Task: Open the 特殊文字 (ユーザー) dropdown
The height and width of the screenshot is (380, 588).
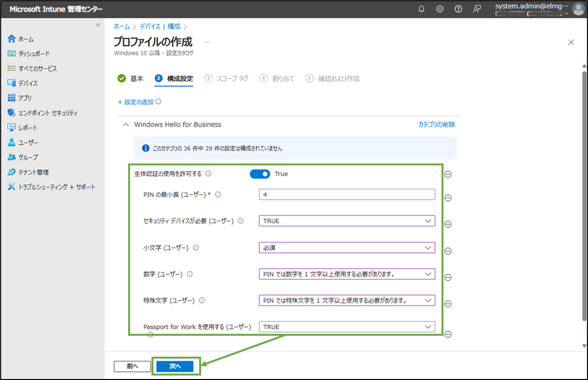Action: (x=347, y=301)
